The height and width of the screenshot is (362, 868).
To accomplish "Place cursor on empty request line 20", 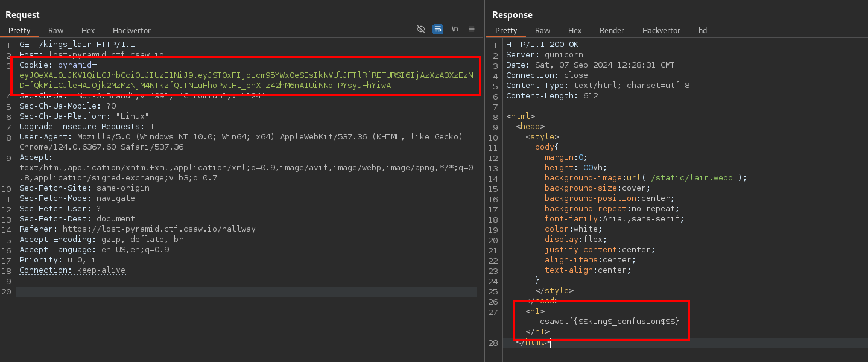I will tap(246, 291).
